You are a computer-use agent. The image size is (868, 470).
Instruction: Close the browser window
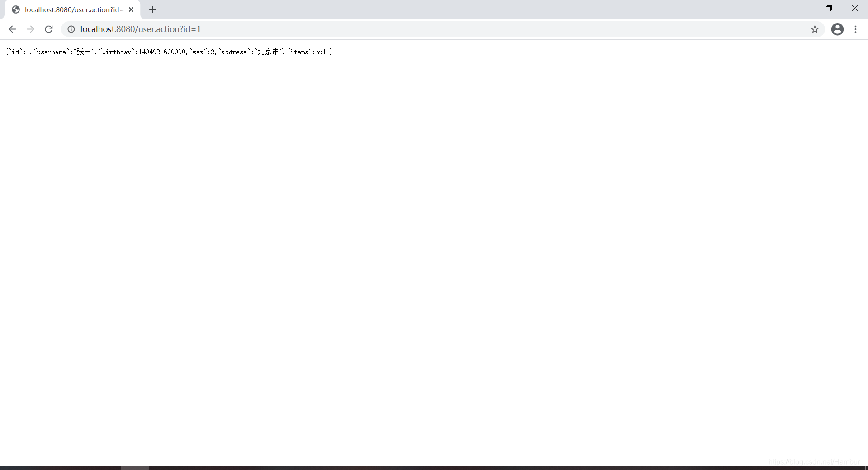point(854,8)
